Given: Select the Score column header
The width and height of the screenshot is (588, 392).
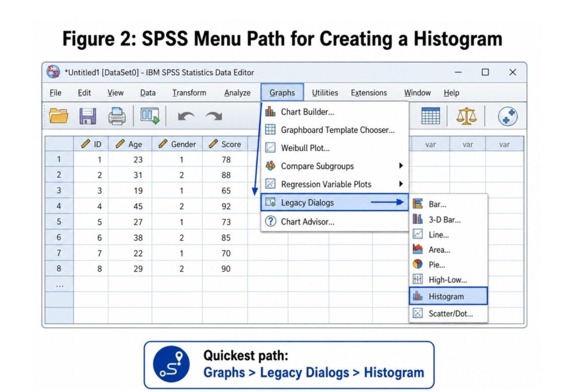Looking at the screenshot, I should [x=225, y=144].
